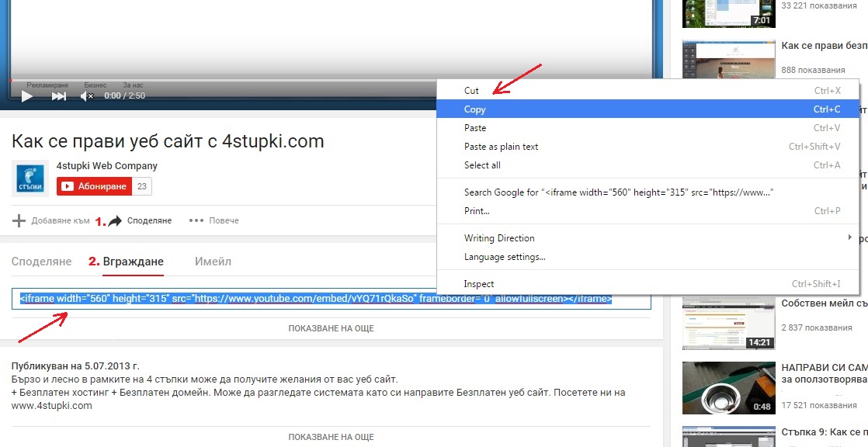Switch to the Имейл tab
The width and height of the screenshot is (868, 447).
[214, 261]
